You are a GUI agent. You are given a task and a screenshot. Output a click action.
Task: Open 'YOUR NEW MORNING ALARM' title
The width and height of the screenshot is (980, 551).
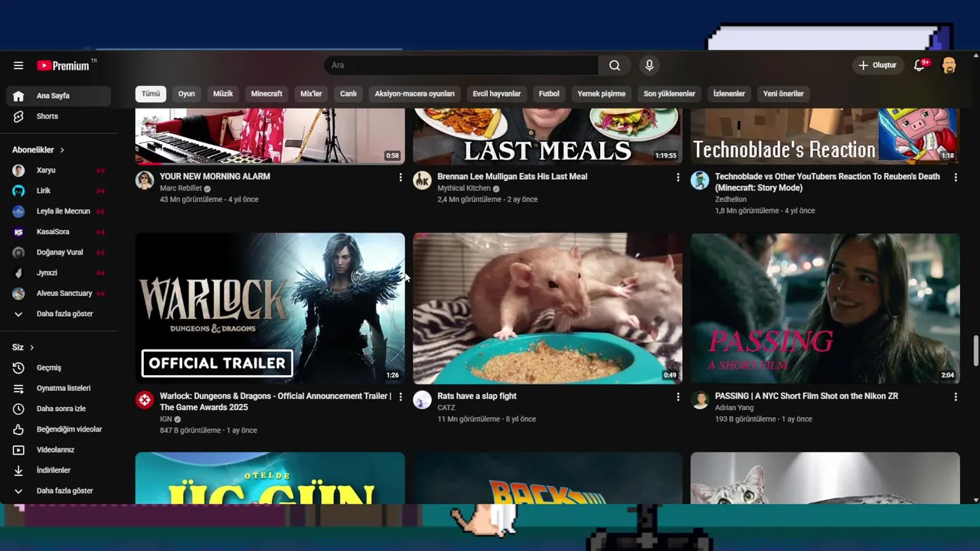tap(215, 177)
